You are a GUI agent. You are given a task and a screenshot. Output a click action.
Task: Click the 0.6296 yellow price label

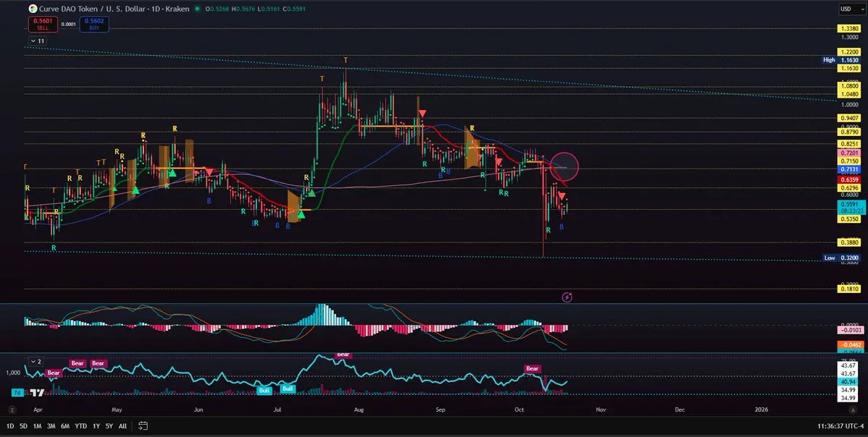pos(849,188)
